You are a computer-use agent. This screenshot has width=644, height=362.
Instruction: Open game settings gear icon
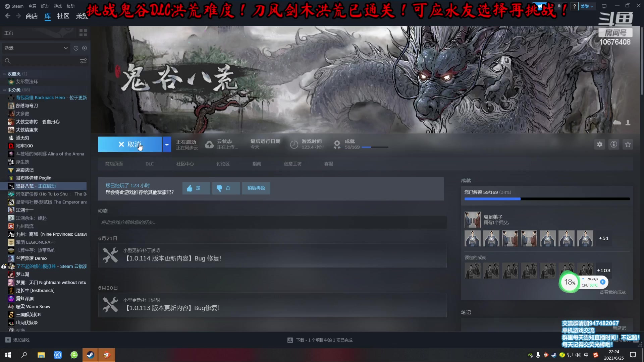600,144
